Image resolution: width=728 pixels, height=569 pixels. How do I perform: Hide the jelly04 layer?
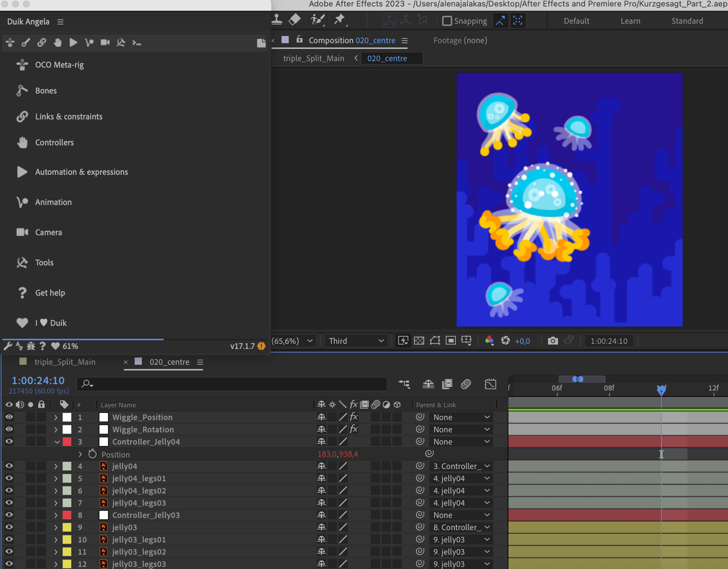click(x=9, y=466)
